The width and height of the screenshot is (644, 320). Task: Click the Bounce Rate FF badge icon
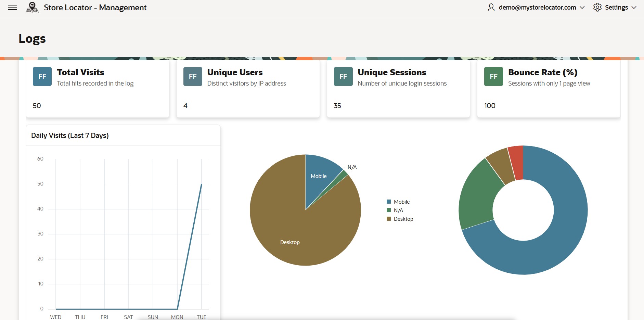[x=493, y=77]
